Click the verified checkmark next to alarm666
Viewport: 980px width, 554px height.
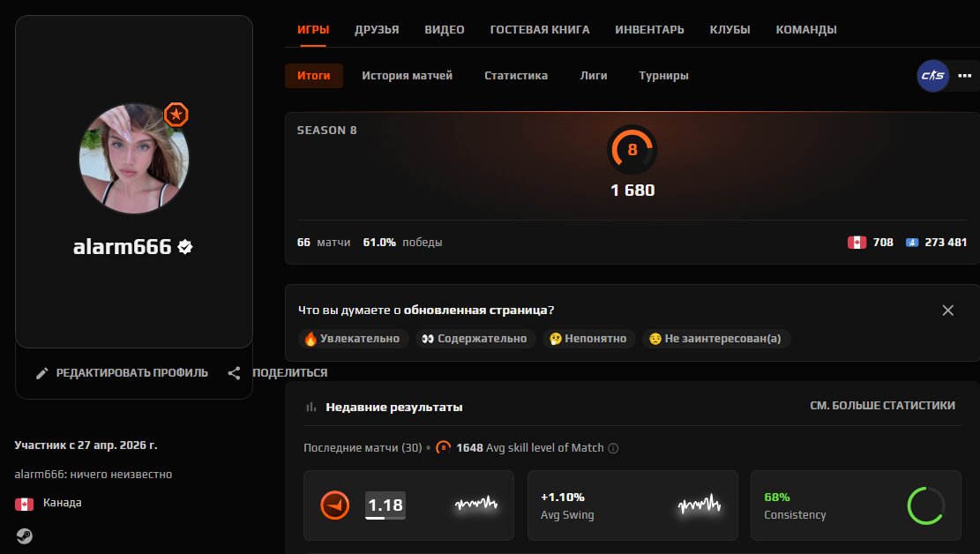(x=185, y=247)
